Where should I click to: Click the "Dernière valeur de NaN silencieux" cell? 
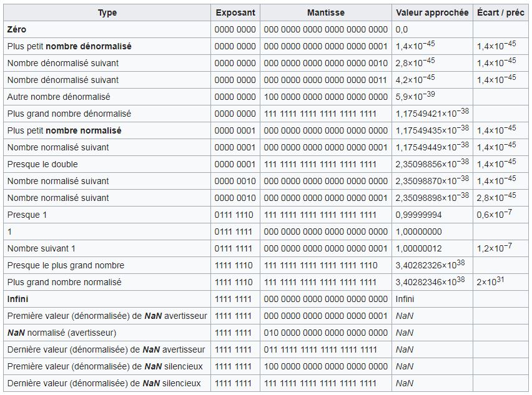pyautogui.click(x=104, y=383)
